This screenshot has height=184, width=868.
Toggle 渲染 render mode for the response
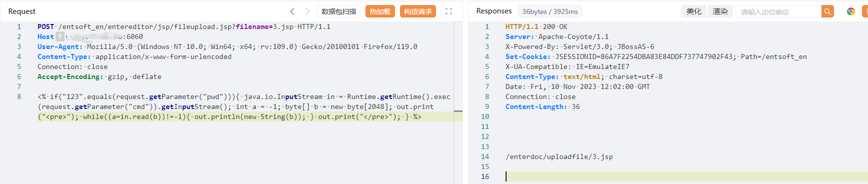click(720, 11)
